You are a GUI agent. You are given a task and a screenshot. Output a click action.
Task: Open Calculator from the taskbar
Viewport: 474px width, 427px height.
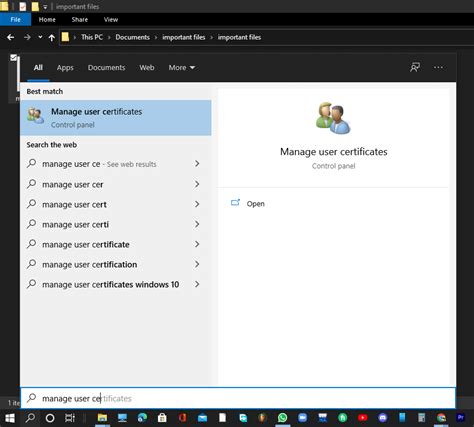coord(422,418)
